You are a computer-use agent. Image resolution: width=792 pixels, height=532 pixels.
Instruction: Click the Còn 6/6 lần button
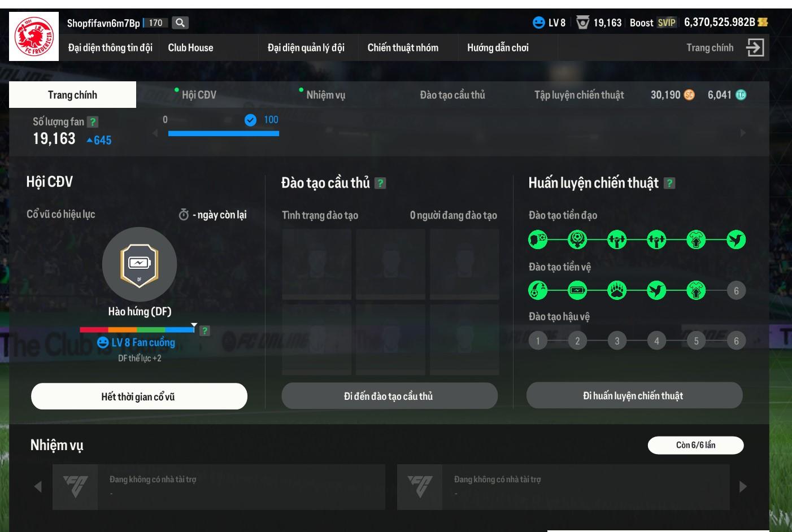point(695,445)
